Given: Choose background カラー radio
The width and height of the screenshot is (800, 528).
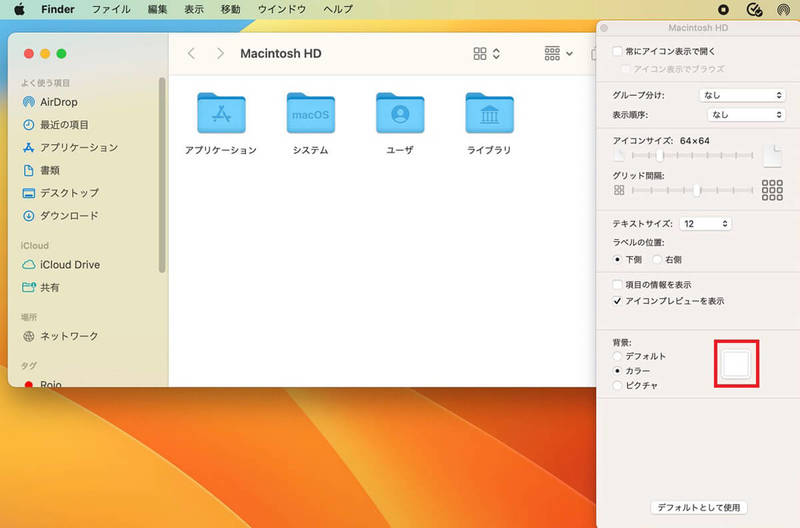Looking at the screenshot, I should (617, 371).
